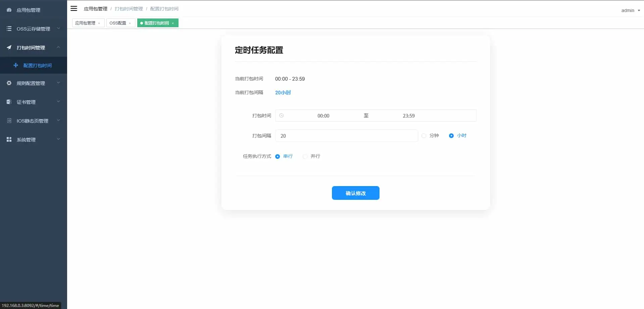Click the 当前打包时间 label
This screenshot has width=644, height=309.
(249, 79)
